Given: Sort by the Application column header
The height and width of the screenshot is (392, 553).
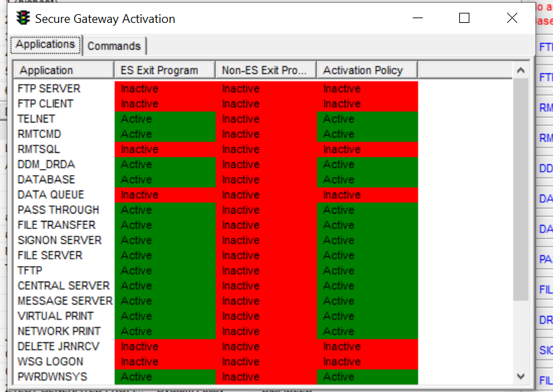Looking at the screenshot, I should tap(64, 70).
